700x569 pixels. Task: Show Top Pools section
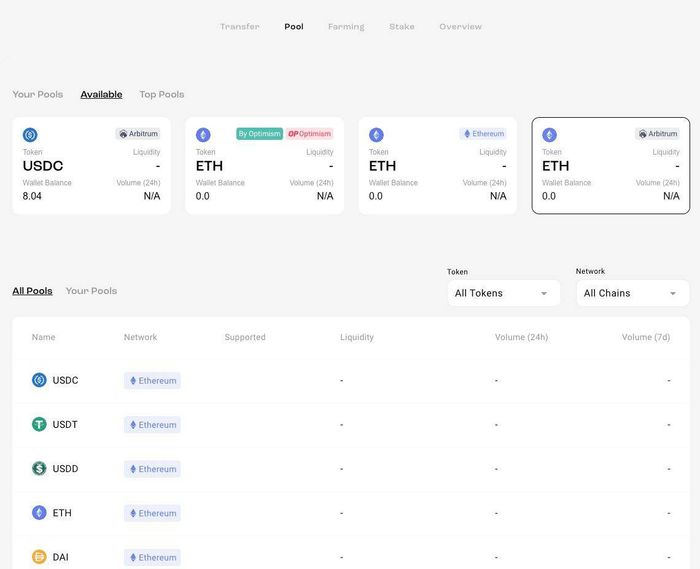(162, 95)
